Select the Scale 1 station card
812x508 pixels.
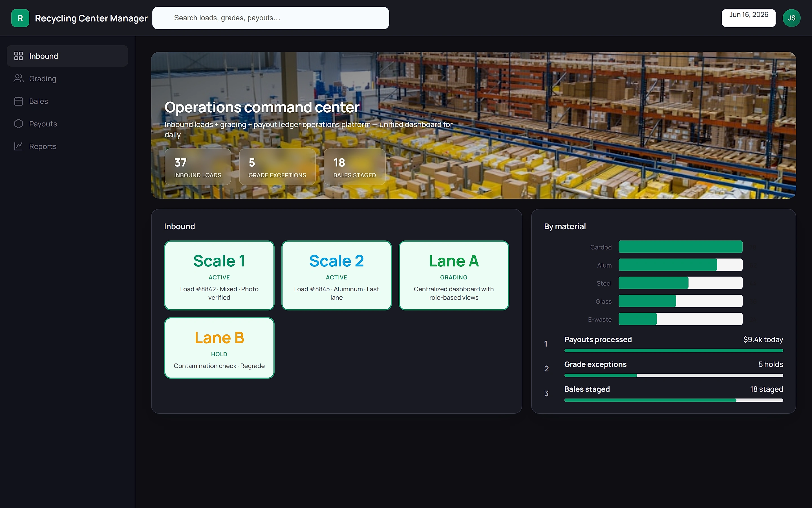pos(219,275)
